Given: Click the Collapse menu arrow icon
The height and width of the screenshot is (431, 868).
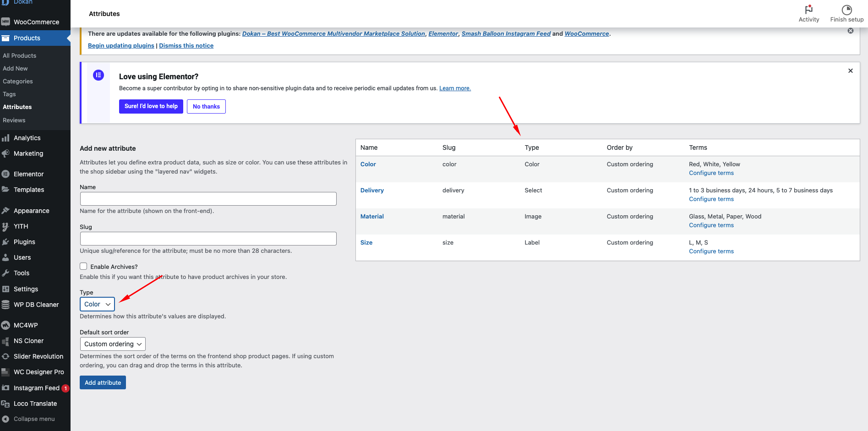Looking at the screenshot, I should 5,419.
